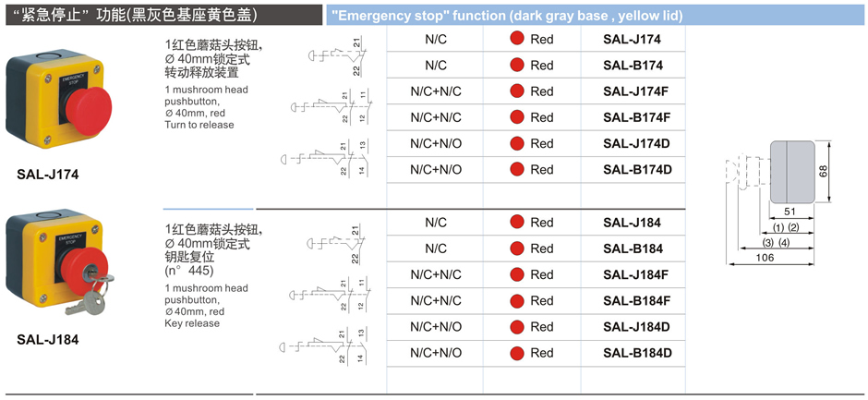
Task: Click the red dot in the SAL-J174 row
Action: [x=517, y=40]
